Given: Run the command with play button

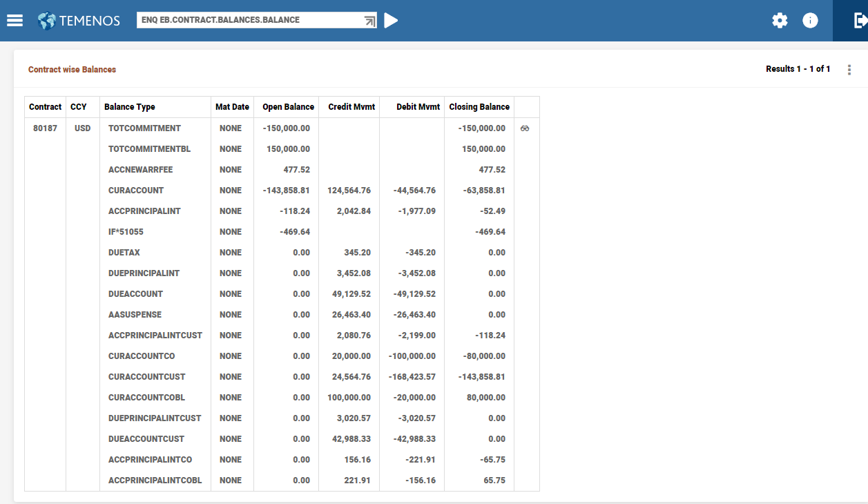Looking at the screenshot, I should pyautogui.click(x=391, y=21).
